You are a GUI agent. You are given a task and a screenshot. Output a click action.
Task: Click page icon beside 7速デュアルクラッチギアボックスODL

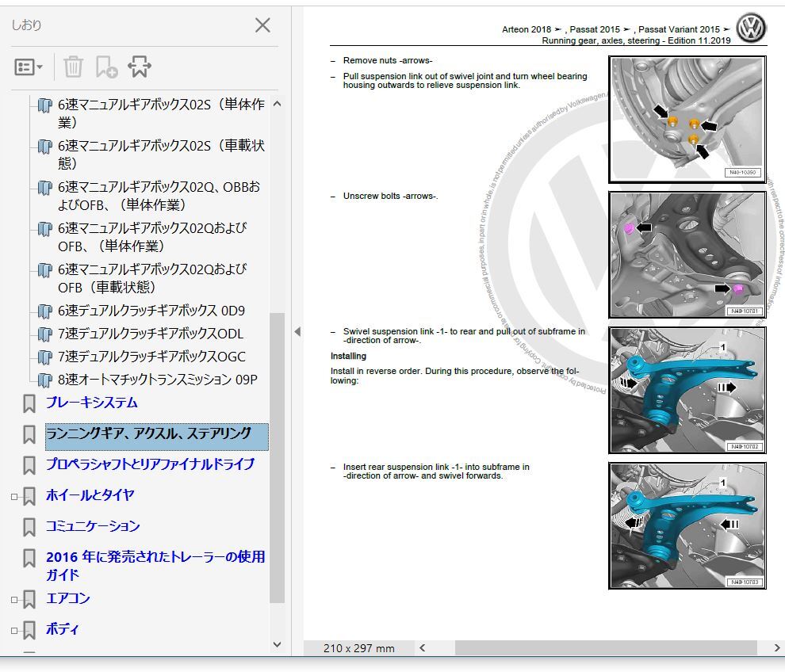(45, 334)
